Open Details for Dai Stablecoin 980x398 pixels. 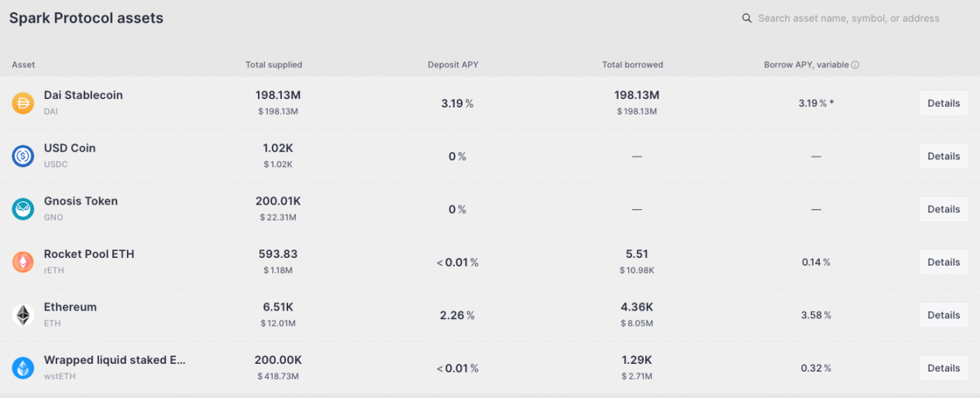pyautogui.click(x=943, y=103)
